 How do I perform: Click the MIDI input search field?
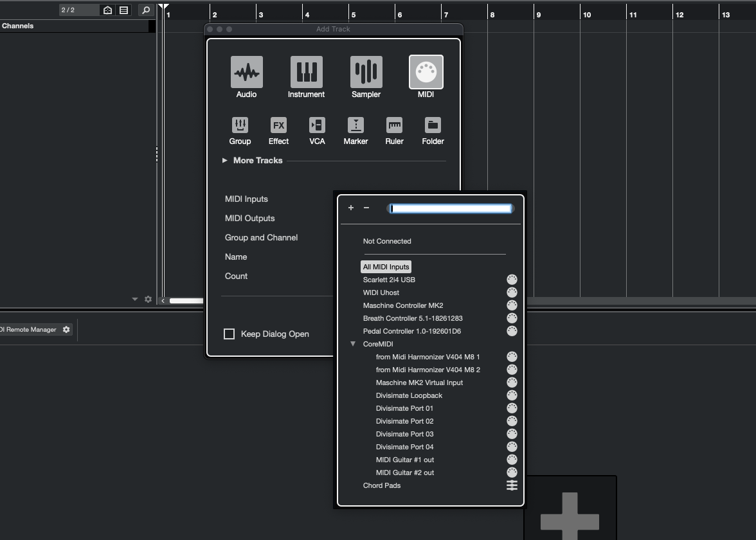451,208
